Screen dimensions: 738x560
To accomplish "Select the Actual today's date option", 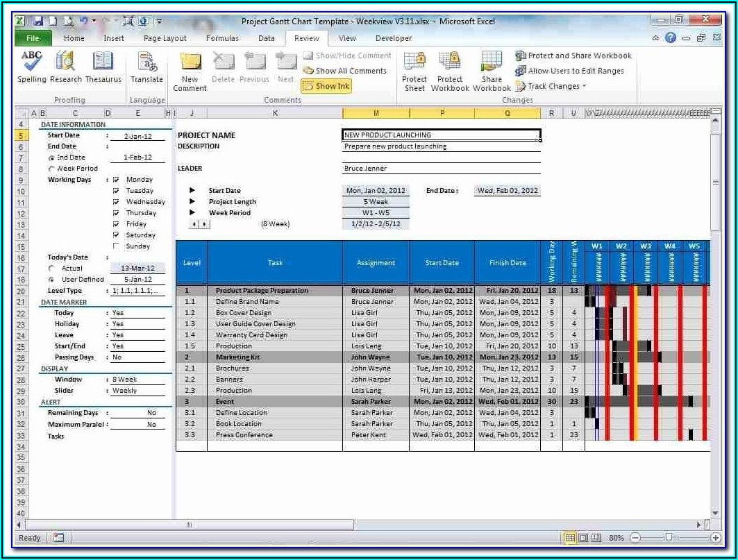I will point(51,269).
